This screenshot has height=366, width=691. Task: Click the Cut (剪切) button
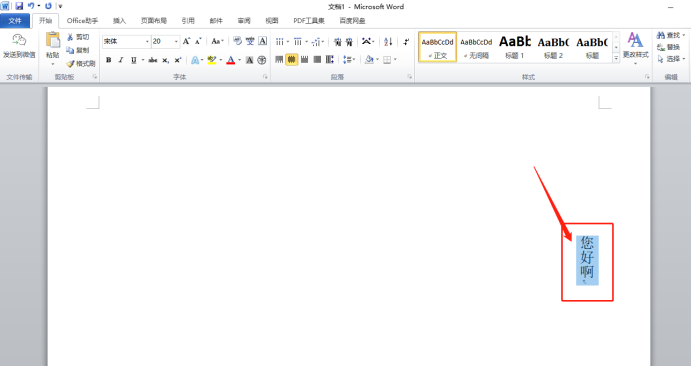point(78,37)
